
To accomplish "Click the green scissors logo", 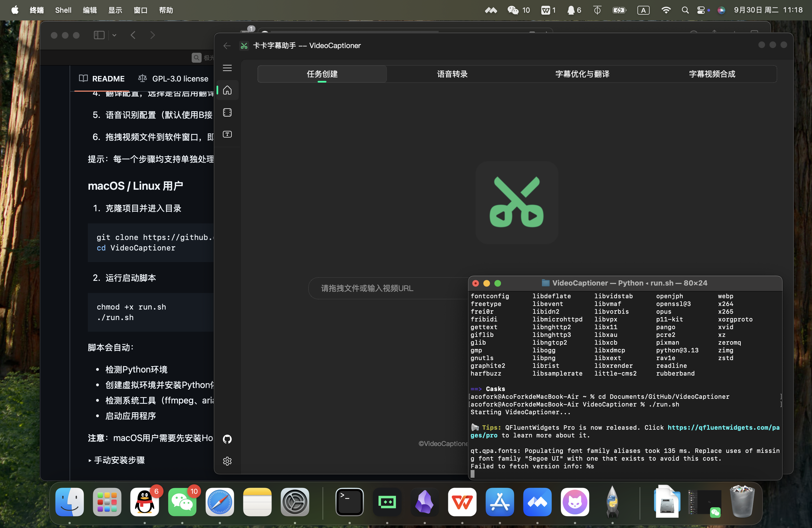I will point(516,202).
